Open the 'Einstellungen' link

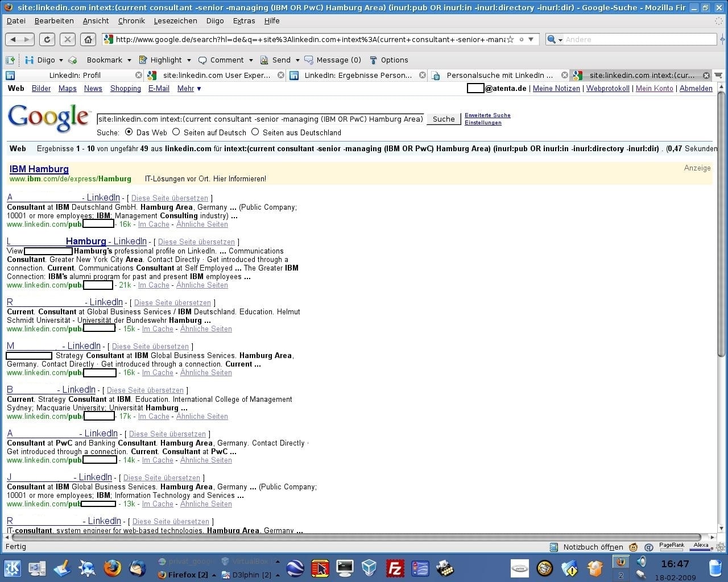[483, 122]
